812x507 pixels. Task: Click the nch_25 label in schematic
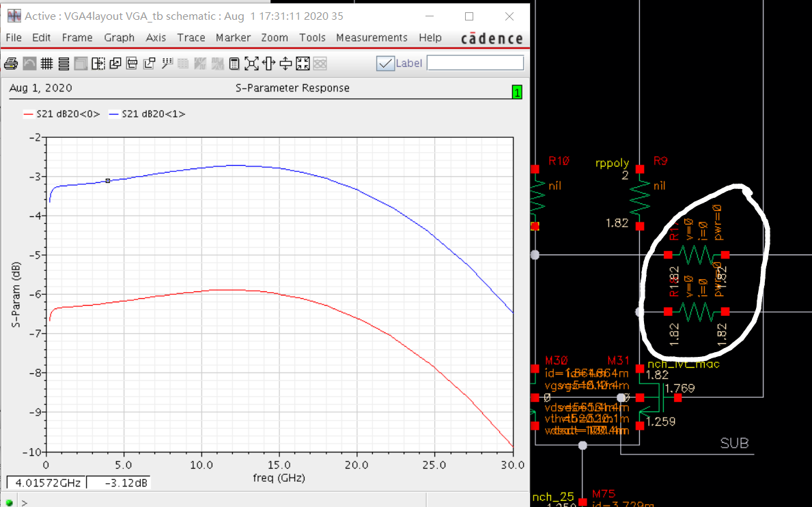[552, 497]
